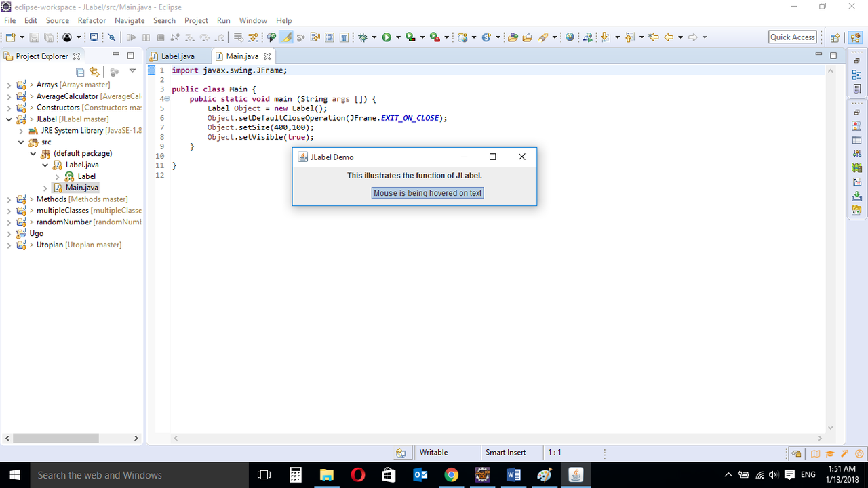Viewport: 868px width, 488px height.
Task: Click the Back navigation arrow icon
Action: click(x=669, y=37)
